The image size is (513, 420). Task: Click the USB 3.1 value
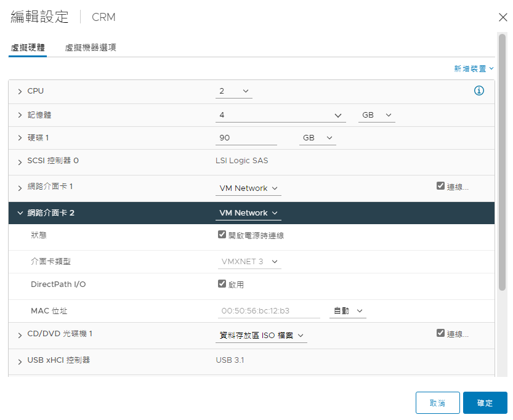tap(230, 360)
